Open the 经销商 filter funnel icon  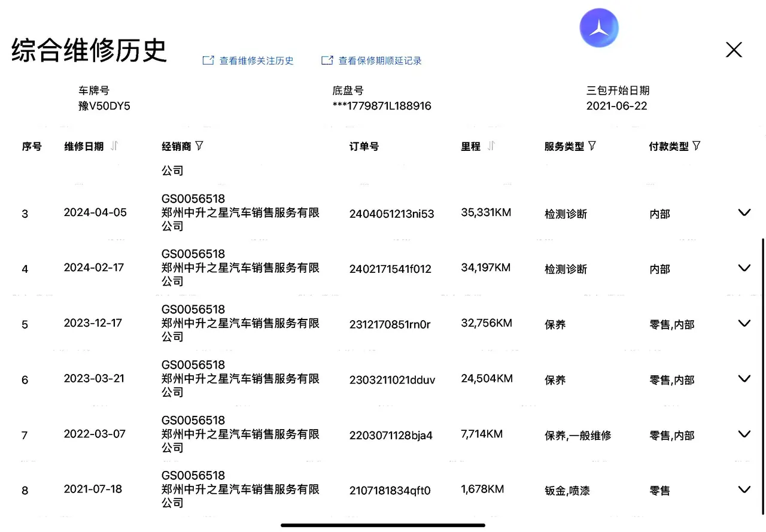(x=199, y=146)
